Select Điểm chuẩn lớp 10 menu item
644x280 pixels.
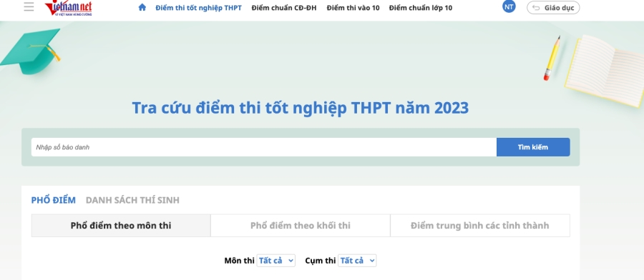click(x=421, y=8)
